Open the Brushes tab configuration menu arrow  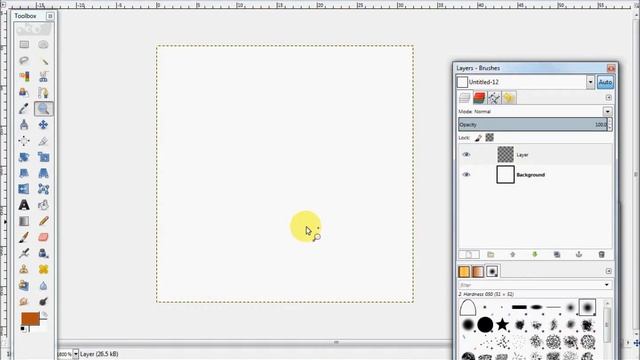tap(609, 271)
